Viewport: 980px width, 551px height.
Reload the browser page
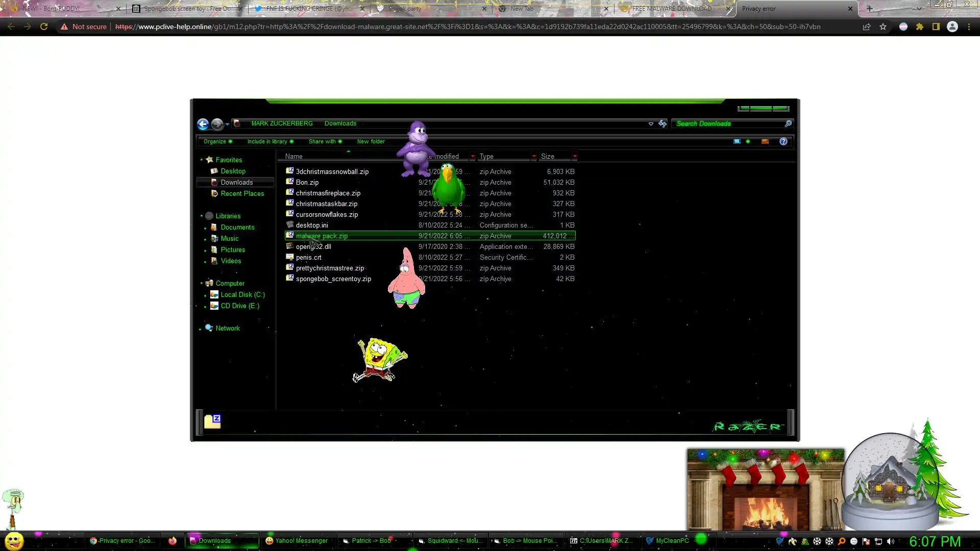coord(44,27)
